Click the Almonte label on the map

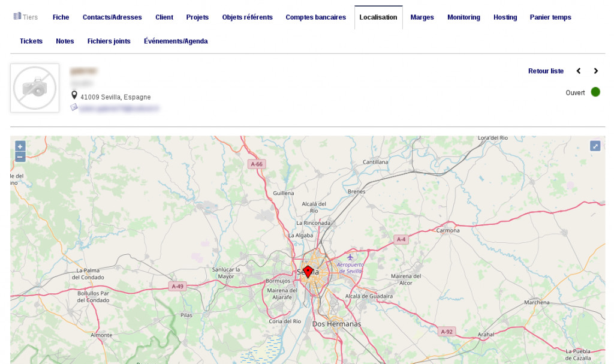point(101,335)
